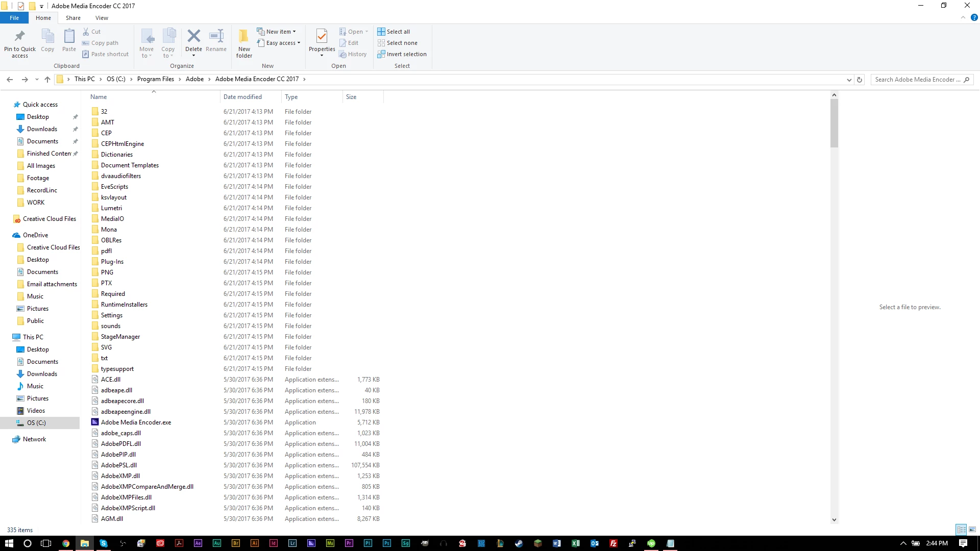Switch to the details view toggle

(961, 530)
